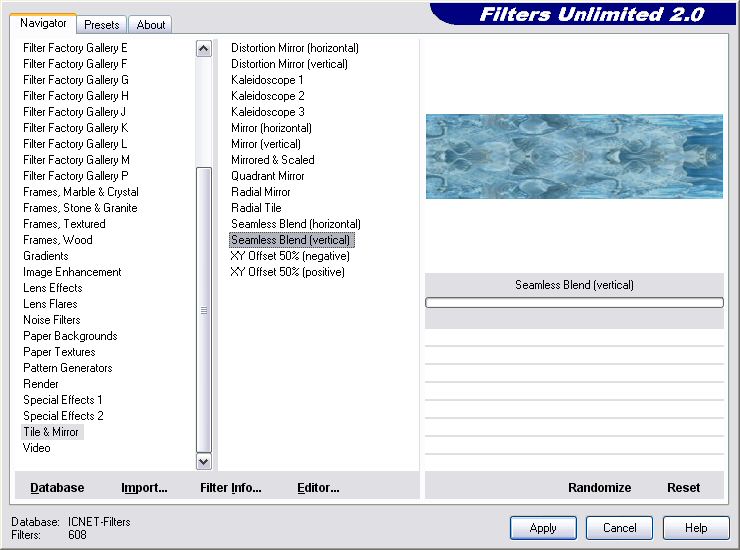Select Distortion Mirror (horizontal) filter
The width and height of the screenshot is (740, 550).
click(295, 48)
